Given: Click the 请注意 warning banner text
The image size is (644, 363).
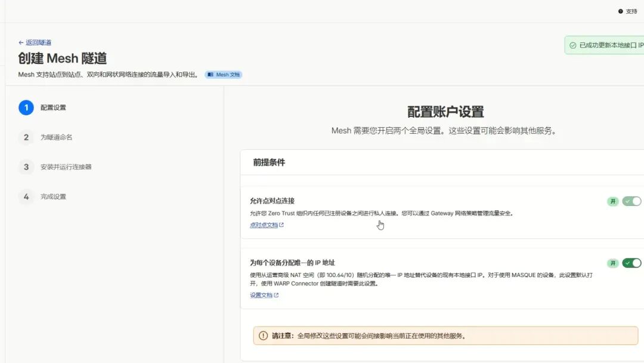Looking at the screenshot, I should (x=369, y=336).
